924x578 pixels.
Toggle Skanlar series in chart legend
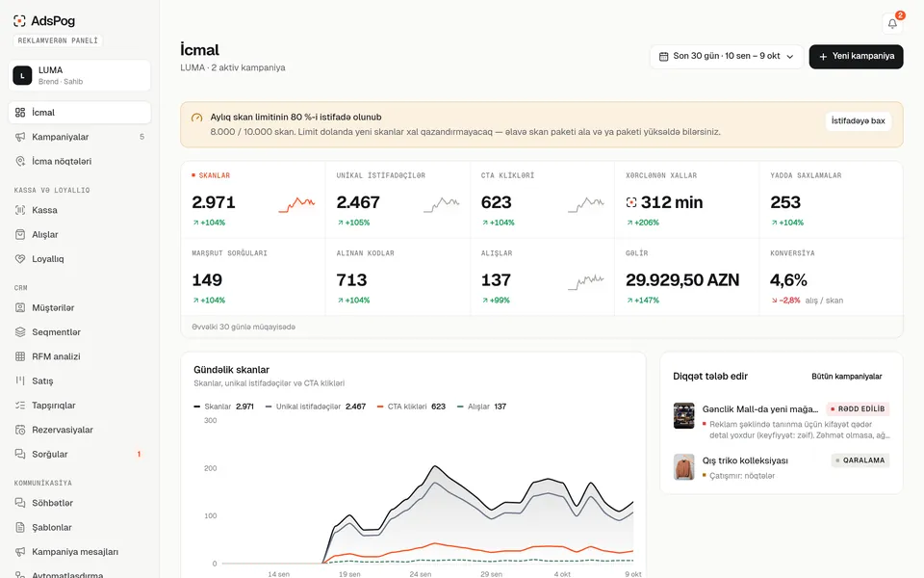pos(223,407)
